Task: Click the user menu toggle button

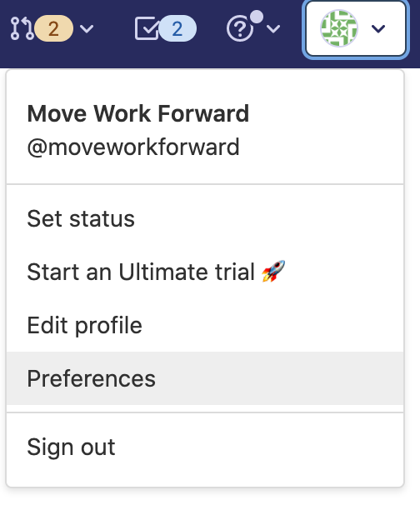Action: point(356,29)
